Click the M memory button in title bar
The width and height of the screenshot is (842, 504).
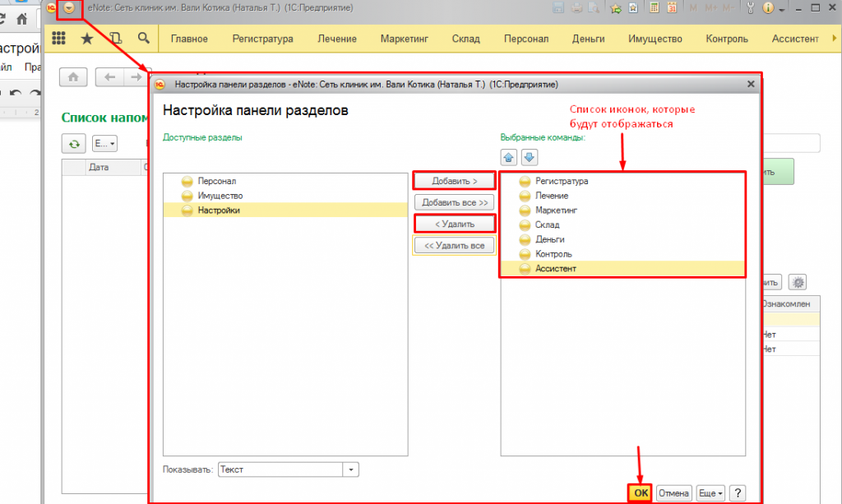pos(693,8)
